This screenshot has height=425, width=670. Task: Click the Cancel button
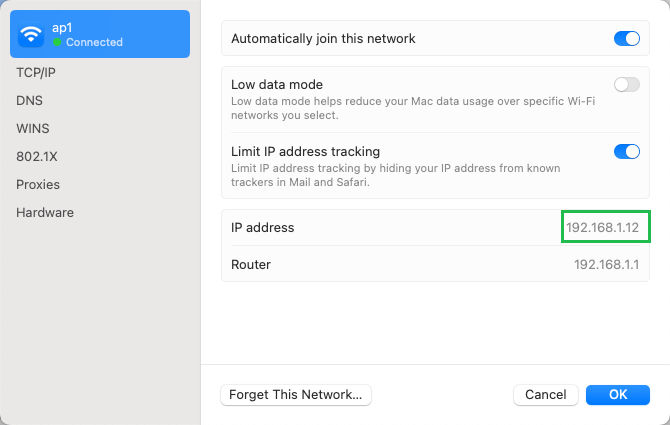click(546, 395)
